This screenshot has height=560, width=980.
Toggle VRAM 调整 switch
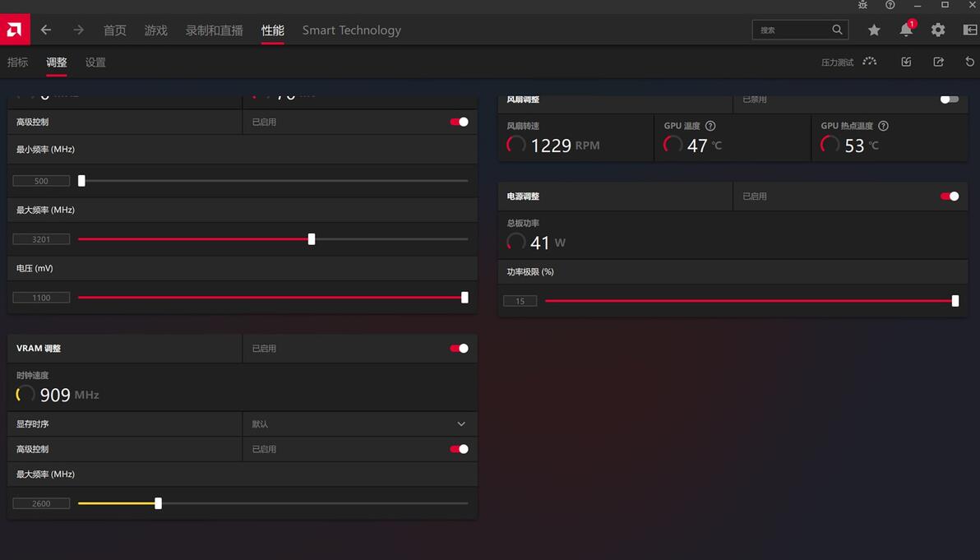459,348
